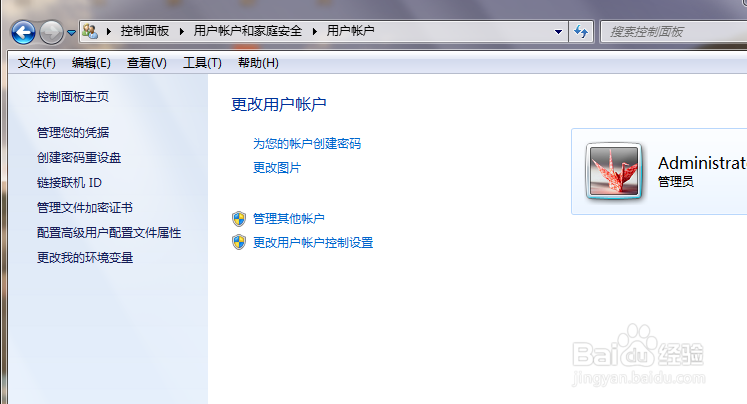
Task: Go to 控制面板主页 in sidebar
Action: click(73, 97)
